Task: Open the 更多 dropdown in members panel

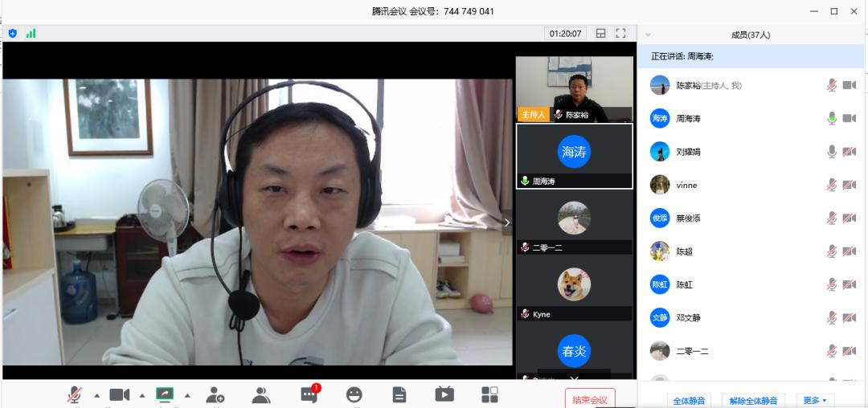Action: (x=816, y=400)
